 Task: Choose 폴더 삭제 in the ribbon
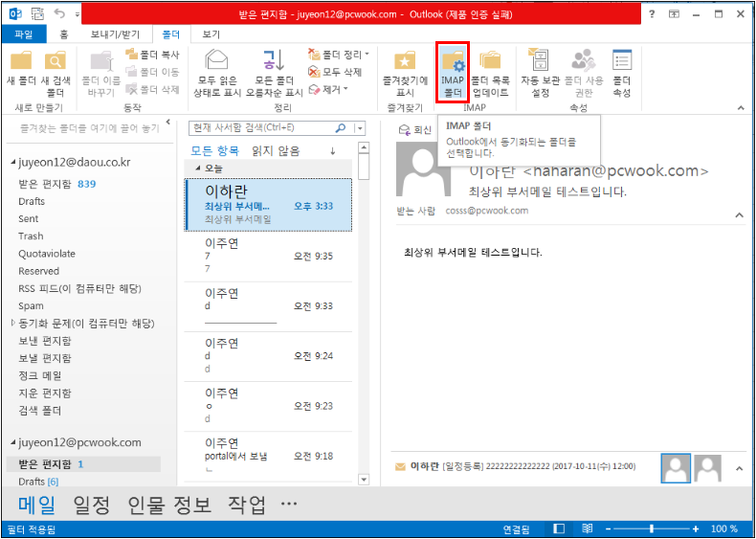click(x=152, y=89)
